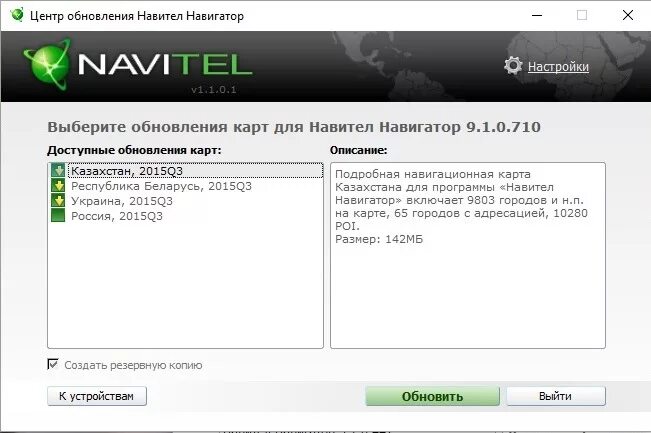
Task: Minimize the update center window
Action: click(537, 15)
